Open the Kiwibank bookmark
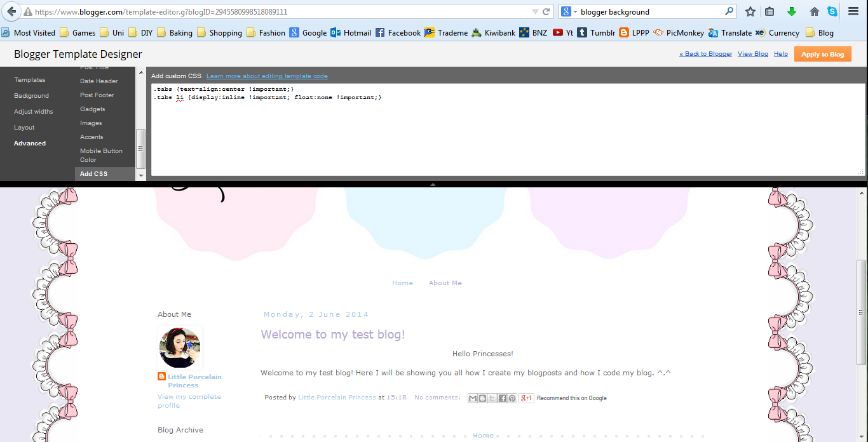 tap(493, 33)
